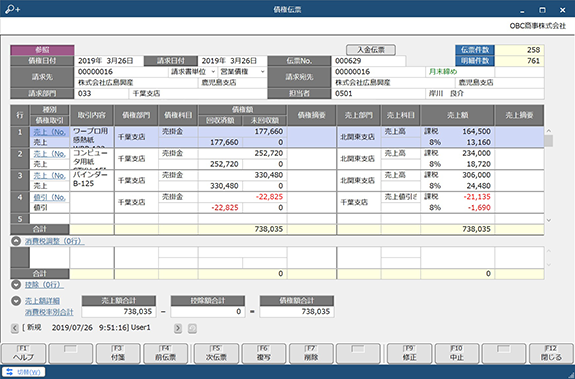Open the 値引 (No. link in row 4
This screenshot has width=575, height=379.
(x=50, y=198)
